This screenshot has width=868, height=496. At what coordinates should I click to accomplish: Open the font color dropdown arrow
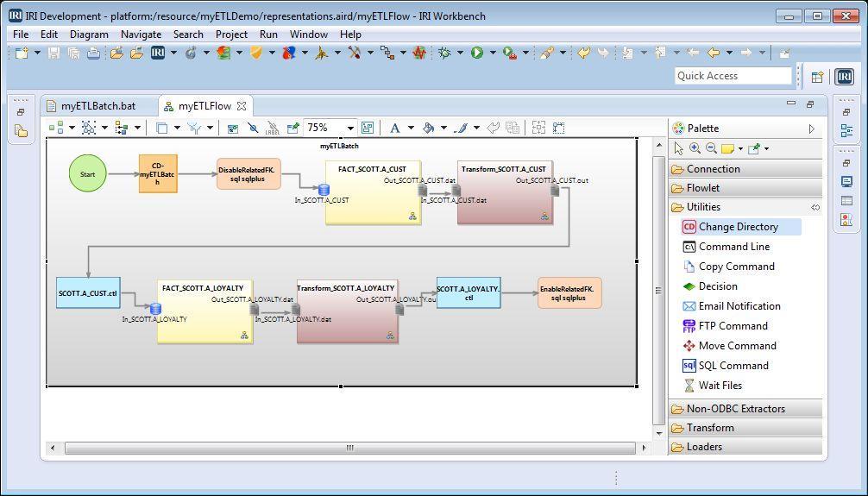[x=411, y=129]
